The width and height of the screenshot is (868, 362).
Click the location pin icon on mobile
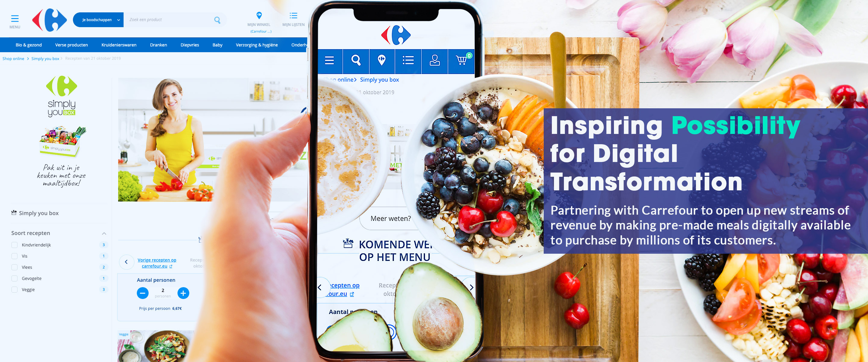pyautogui.click(x=380, y=60)
